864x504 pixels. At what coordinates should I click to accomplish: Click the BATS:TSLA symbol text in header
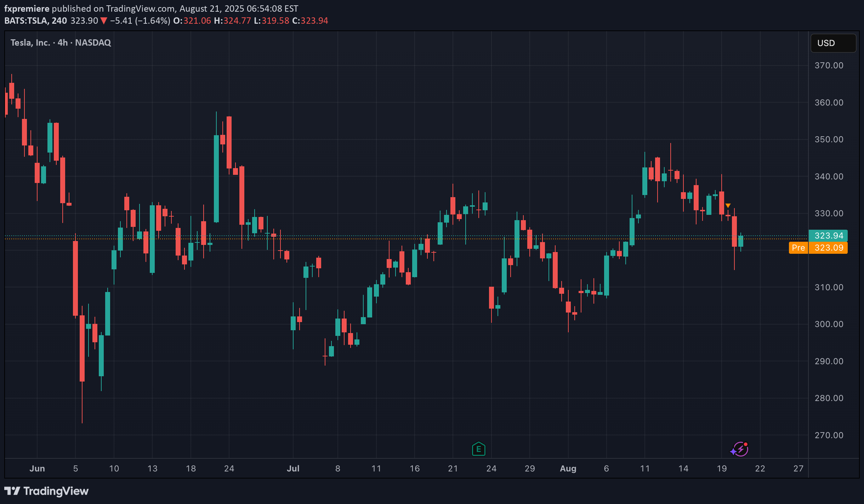point(26,21)
